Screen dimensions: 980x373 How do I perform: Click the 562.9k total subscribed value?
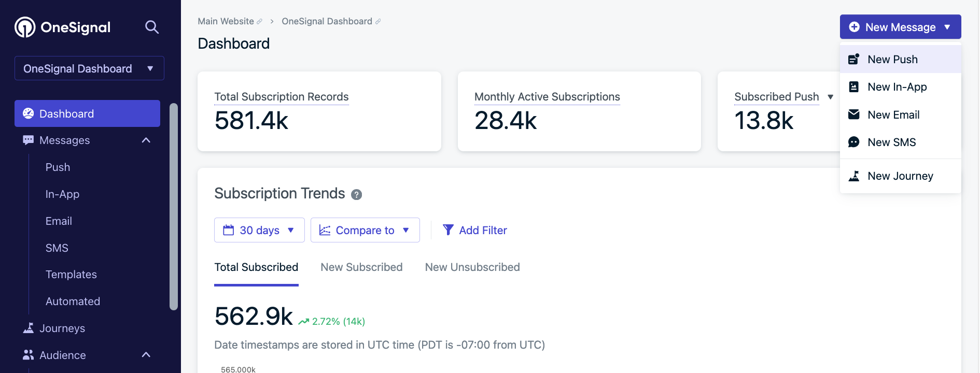tap(254, 316)
